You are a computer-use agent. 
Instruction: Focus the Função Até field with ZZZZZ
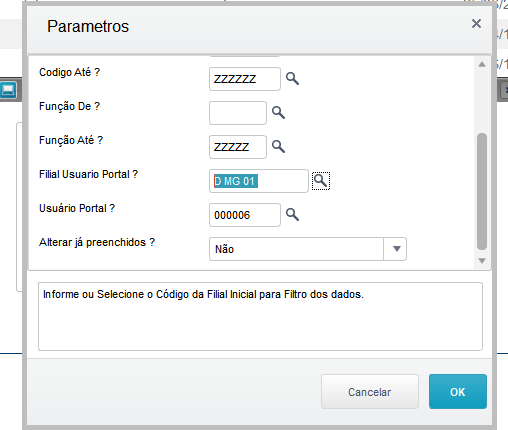click(x=238, y=147)
